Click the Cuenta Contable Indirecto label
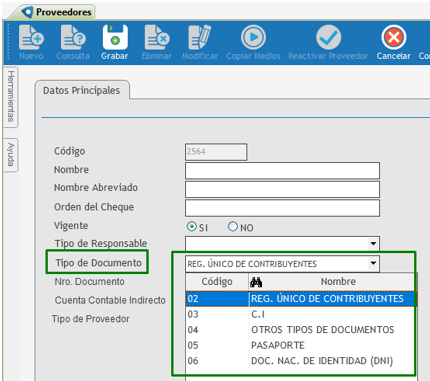Screen dimensions: 430x381 click(x=110, y=300)
